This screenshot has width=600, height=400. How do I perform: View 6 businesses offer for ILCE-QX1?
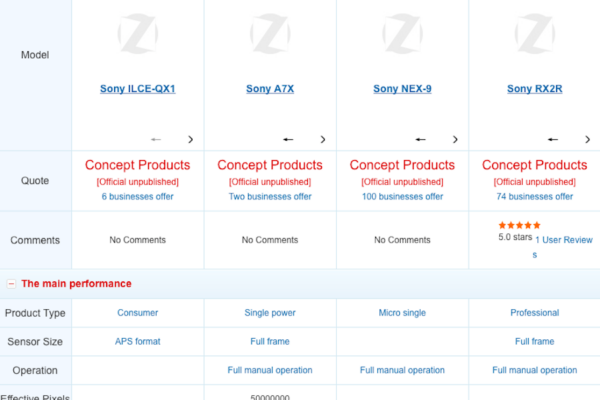pos(138,197)
